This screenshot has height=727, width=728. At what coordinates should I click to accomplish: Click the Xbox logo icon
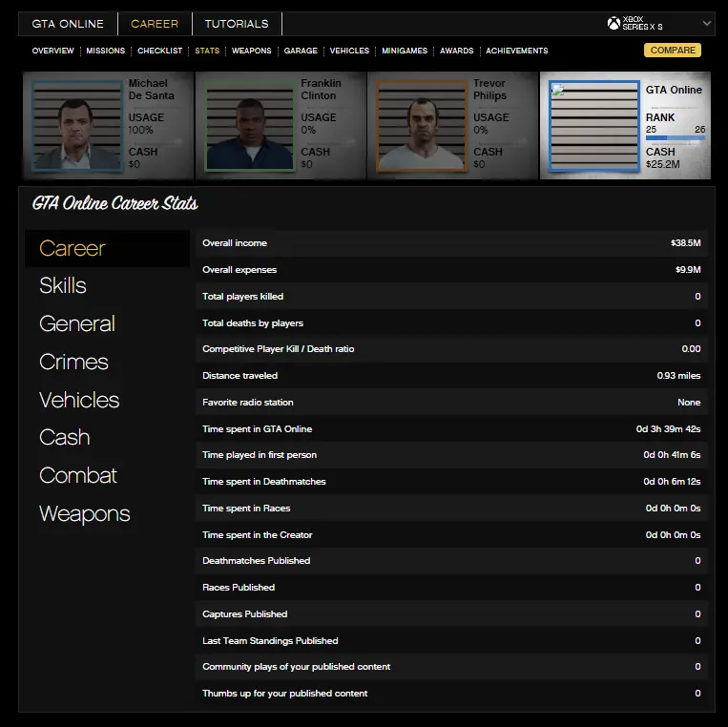[x=614, y=24]
